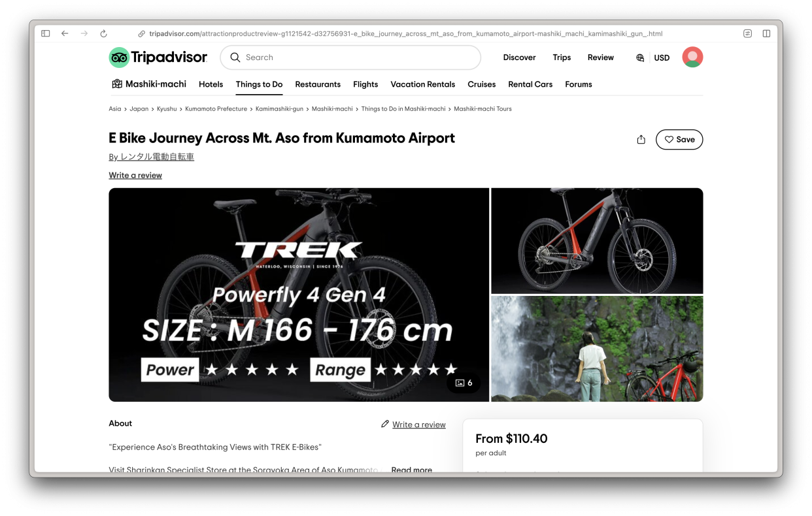
Task: Click the browser reload icon
Action: (x=103, y=34)
